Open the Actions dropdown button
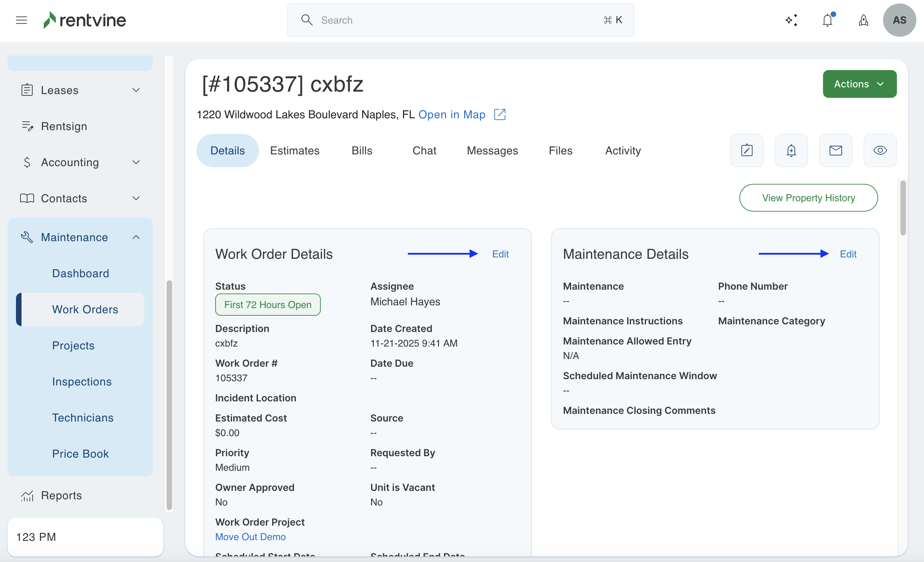This screenshot has width=924, height=562. [859, 84]
